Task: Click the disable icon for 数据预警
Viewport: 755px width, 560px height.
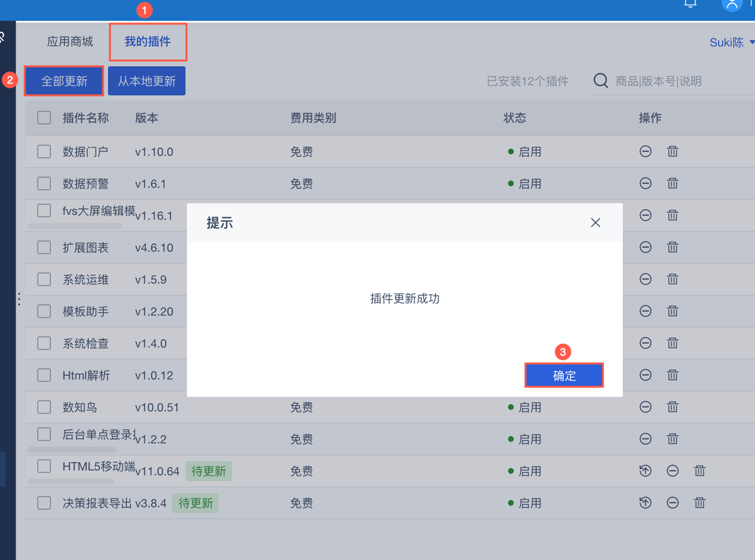Action: (x=645, y=183)
